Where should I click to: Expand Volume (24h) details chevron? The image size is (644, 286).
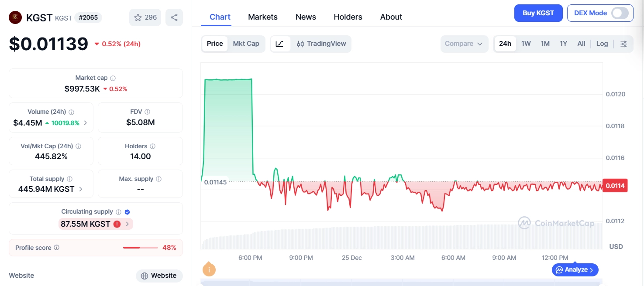[86, 123]
